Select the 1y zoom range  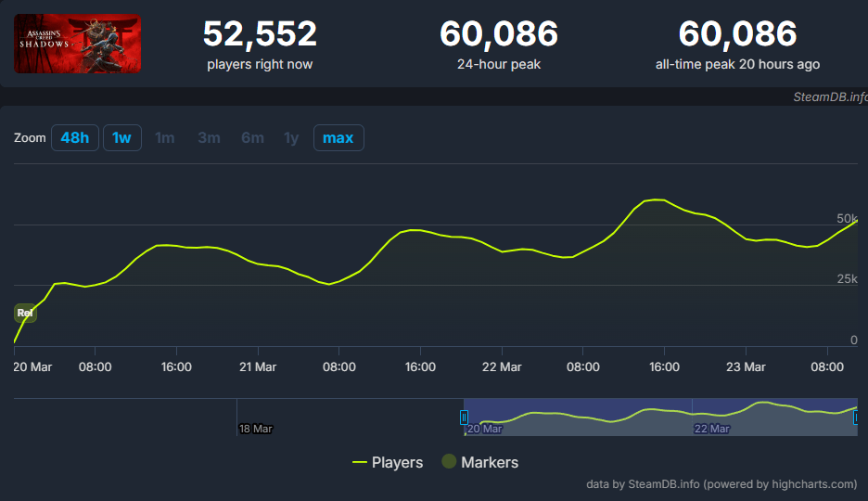click(291, 137)
